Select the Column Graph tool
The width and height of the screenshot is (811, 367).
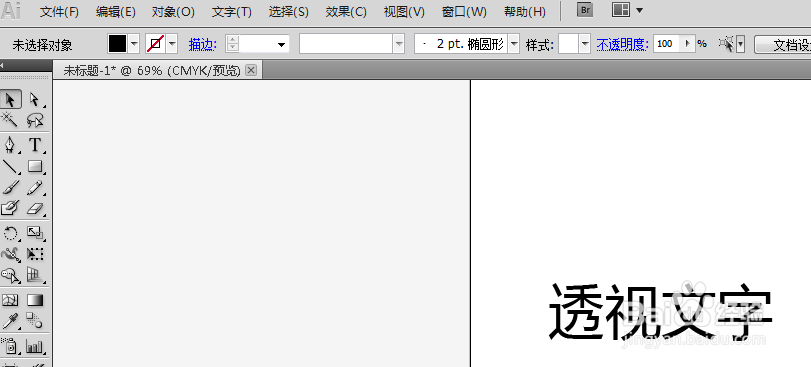(x=35, y=346)
